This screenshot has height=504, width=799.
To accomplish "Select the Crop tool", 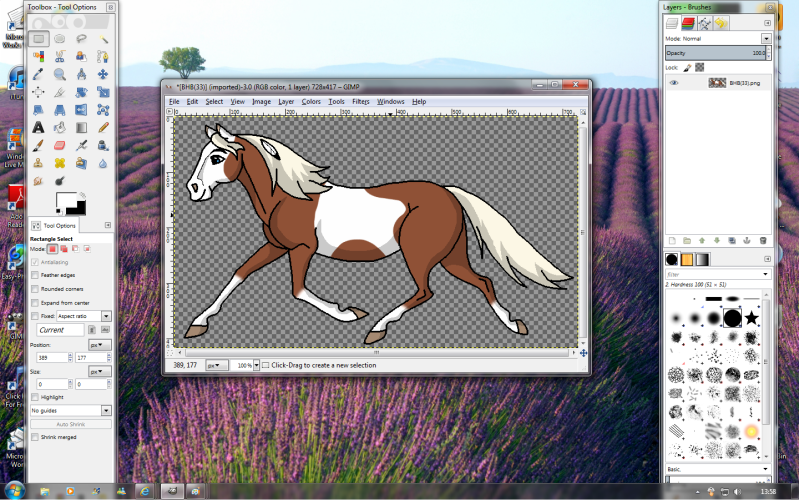I will pyautogui.click(x=60, y=92).
